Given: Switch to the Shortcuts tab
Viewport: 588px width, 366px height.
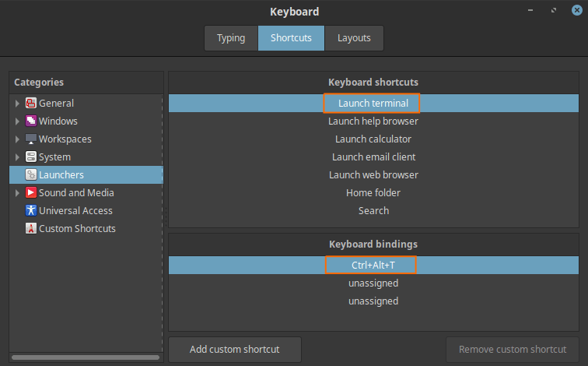Looking at the screenshot, I should click(x=291, y=38).
